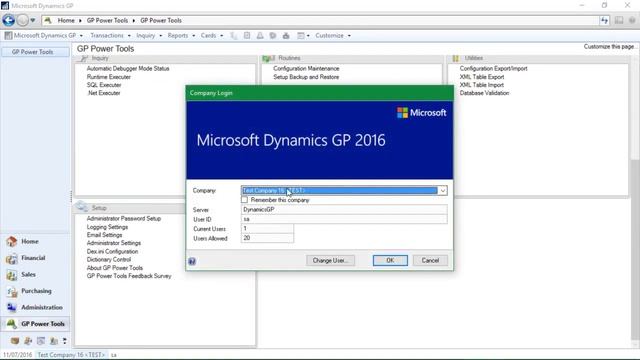Open Administration in navigation pane
The image size is (640, 360).
(36, 307)
